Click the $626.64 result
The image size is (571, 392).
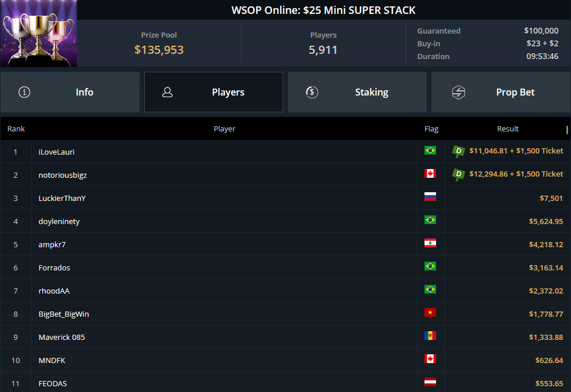coord(549,361)
